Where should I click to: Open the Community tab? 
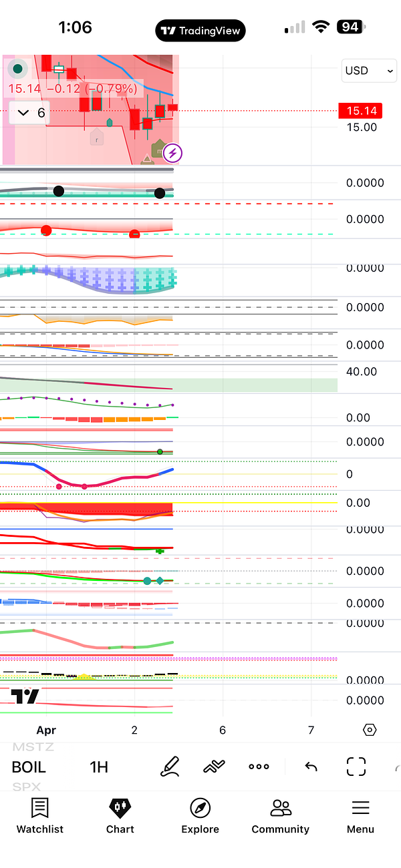tap(280, 816)
